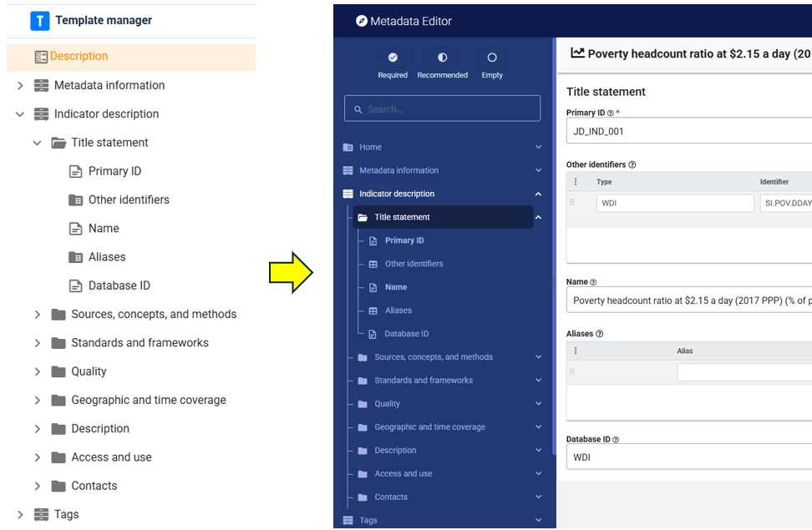Collapse Indicator description chevron in dark sidebar

[538, 194]
